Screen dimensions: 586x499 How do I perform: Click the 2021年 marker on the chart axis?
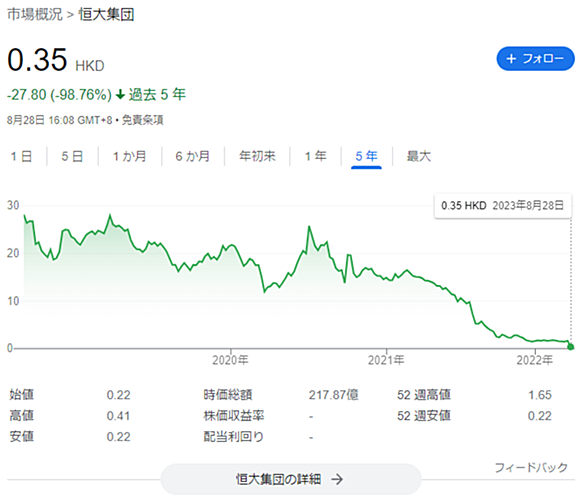pos(386,360)
